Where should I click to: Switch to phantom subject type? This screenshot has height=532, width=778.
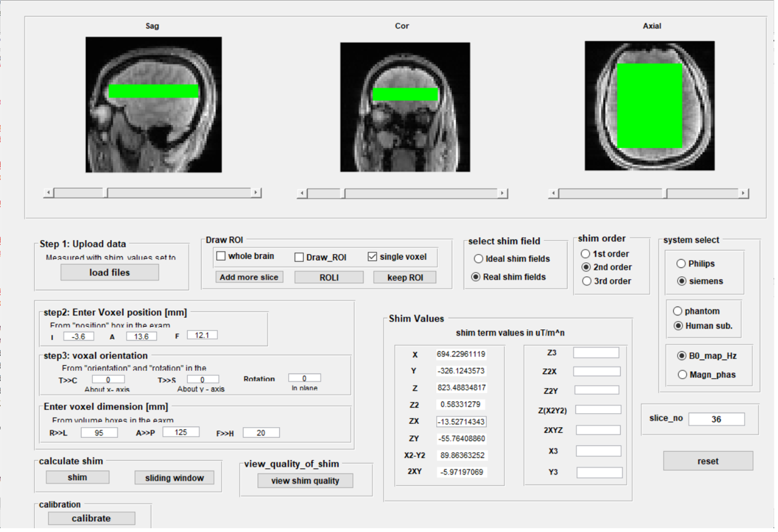click(x=678, y=311)
